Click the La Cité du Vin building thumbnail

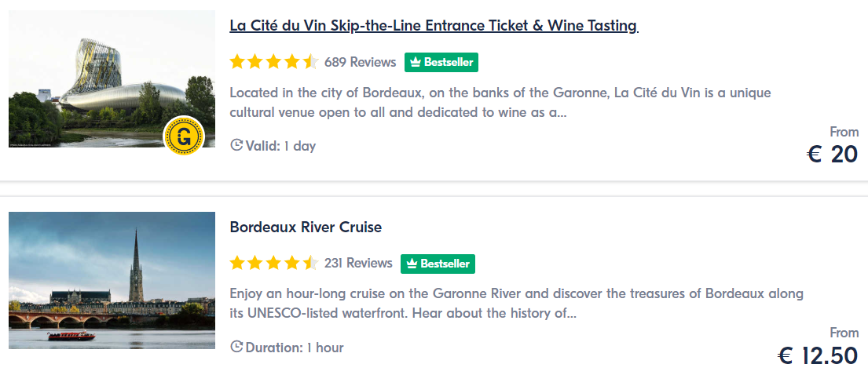tap(112, 78)
